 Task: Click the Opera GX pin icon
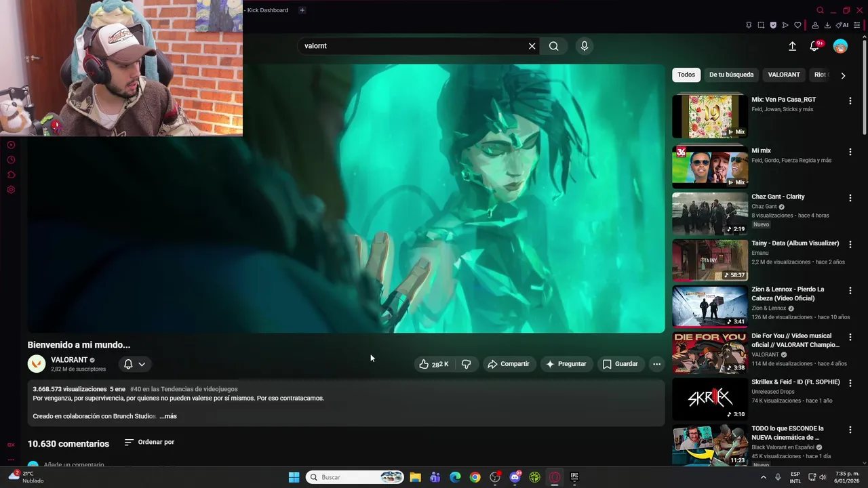tap(749, 25)
